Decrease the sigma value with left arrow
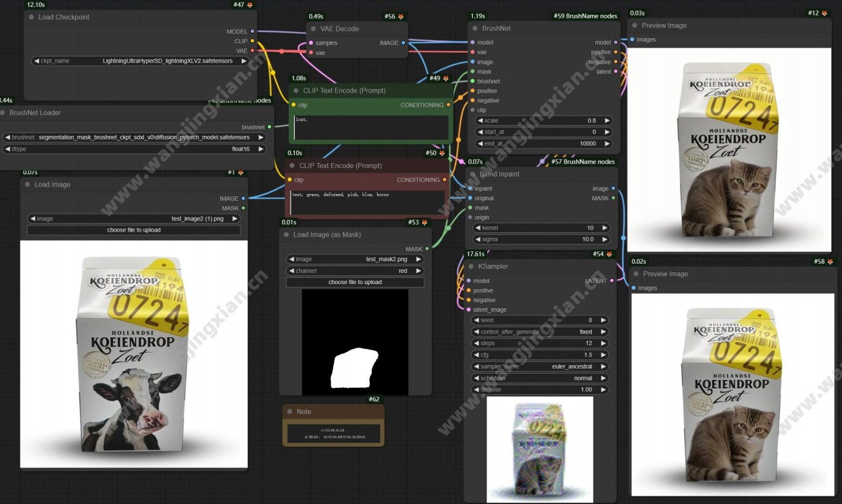The width and height of the screenshot is (842, 504). click(478, 239)
